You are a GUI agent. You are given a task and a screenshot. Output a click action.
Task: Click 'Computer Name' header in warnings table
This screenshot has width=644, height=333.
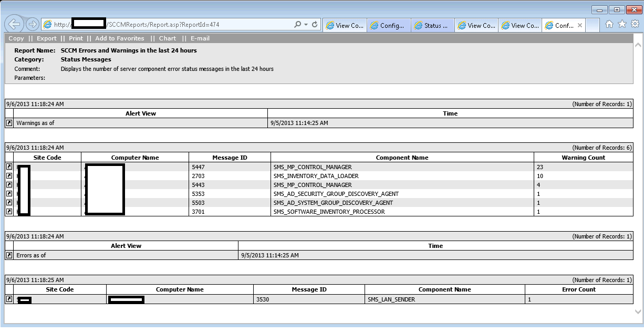(135, 158)
